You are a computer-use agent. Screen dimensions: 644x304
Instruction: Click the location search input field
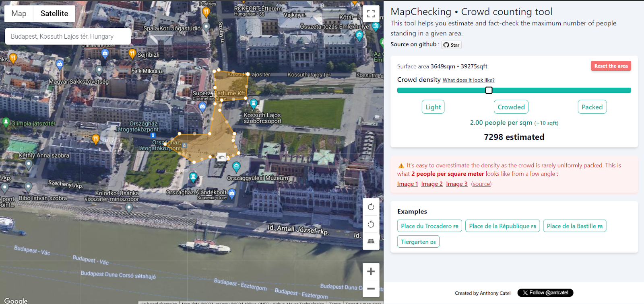[68, 36]
